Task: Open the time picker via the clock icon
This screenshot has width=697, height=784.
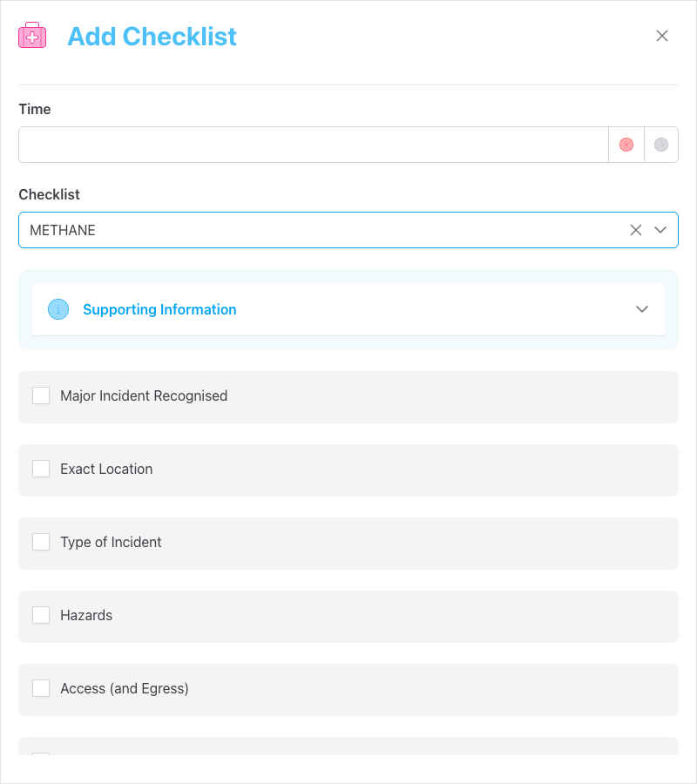Action: (660, 144)
